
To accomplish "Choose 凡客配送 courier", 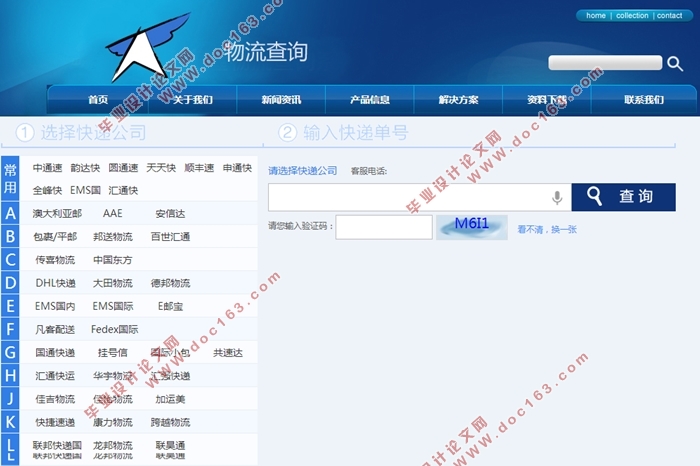I will (x=55, y=329).
